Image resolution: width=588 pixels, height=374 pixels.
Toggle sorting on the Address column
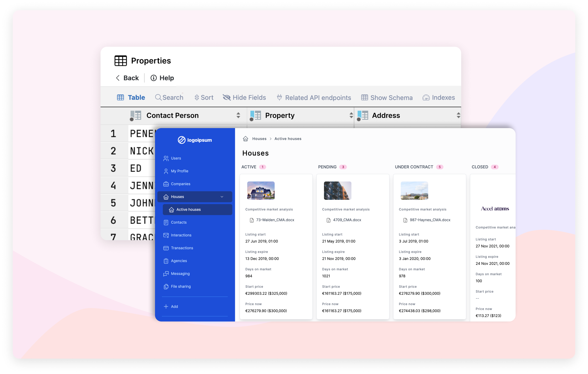point(459,115)
